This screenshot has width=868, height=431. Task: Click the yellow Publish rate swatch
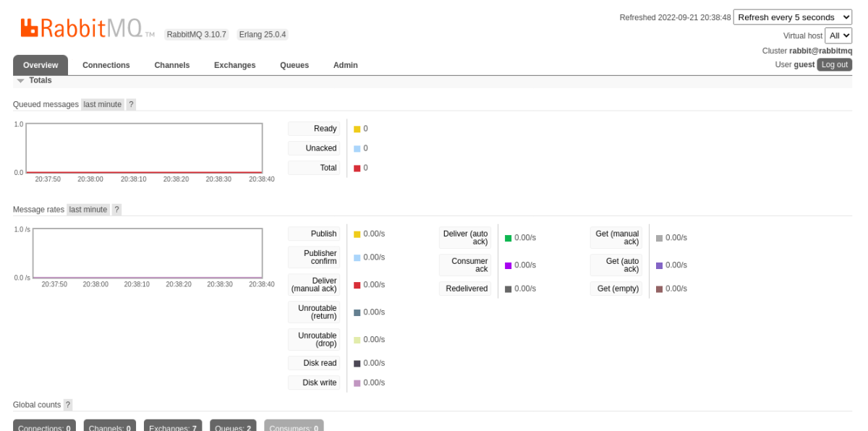click(357, 234)
